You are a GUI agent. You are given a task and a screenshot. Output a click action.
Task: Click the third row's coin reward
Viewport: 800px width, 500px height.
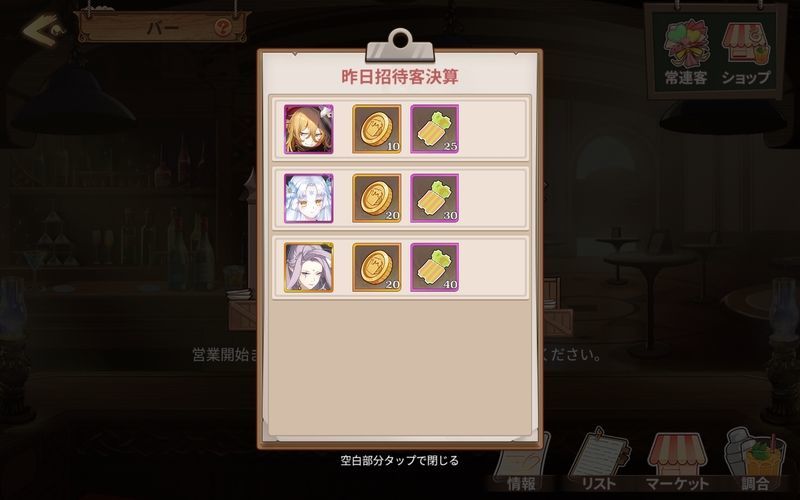377,267
